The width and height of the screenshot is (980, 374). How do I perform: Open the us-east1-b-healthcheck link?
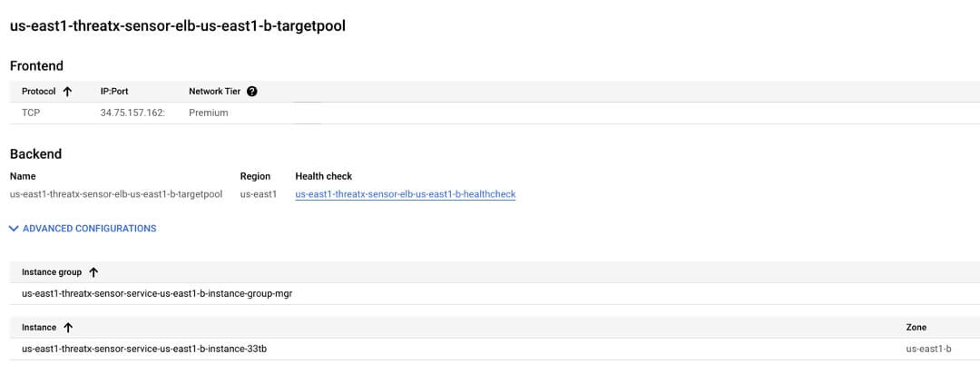tap(405, 194)
